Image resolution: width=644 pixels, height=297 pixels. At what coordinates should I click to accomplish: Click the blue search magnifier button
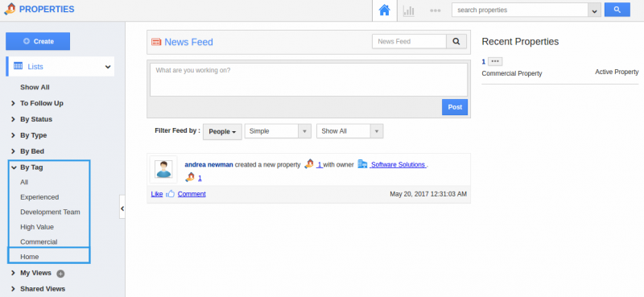(617, 10)
